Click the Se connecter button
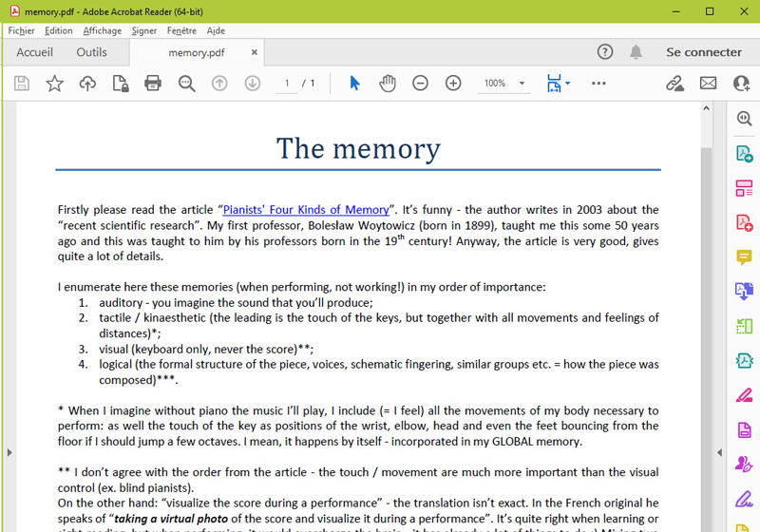The image size is (760, 532). pos(704,52)
